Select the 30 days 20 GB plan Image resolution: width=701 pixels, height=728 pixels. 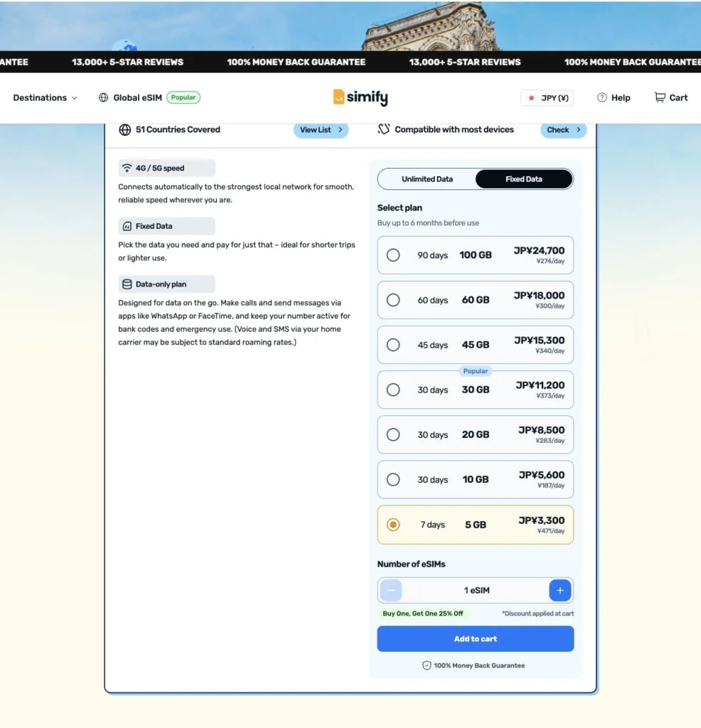476,434
